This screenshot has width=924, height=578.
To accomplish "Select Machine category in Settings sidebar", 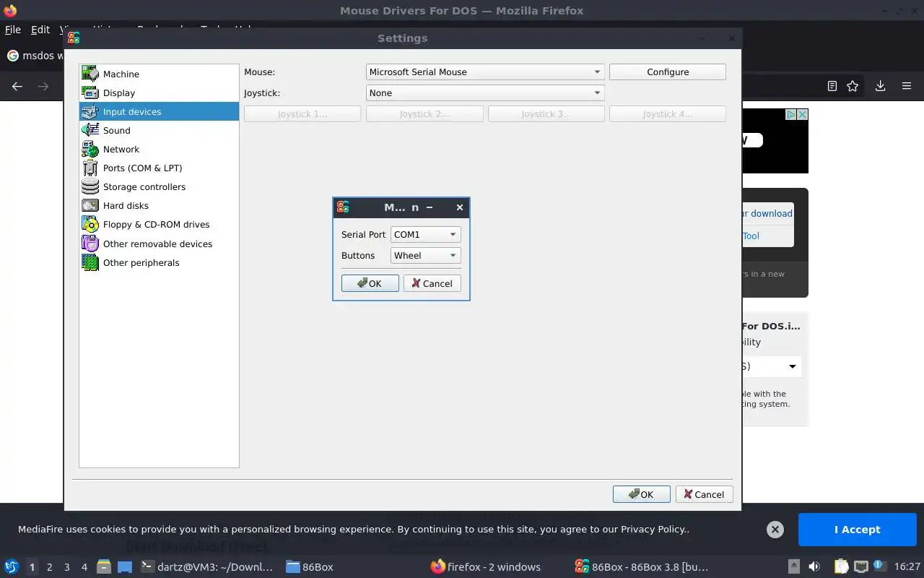I will (159, 74).
